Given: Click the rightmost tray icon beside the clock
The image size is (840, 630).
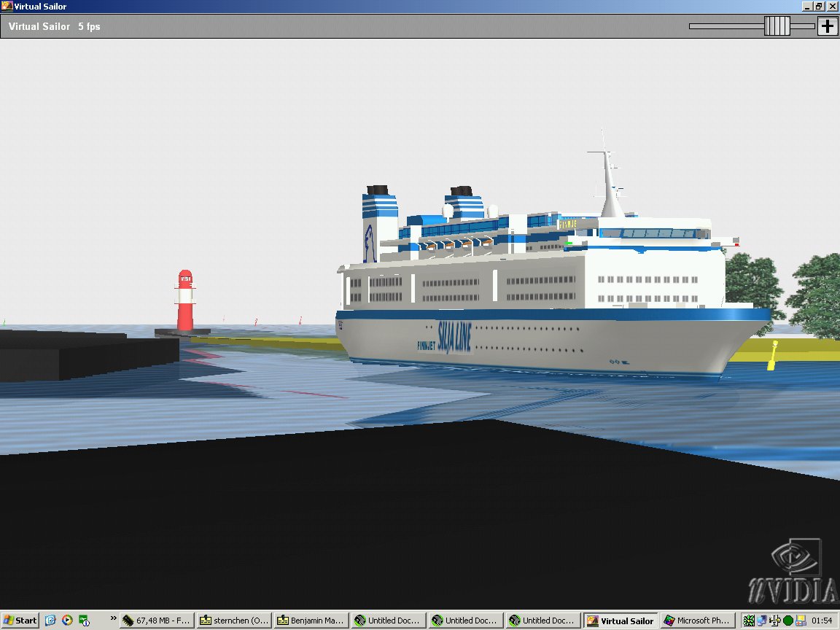Looking at the screenshot, I should tap(801, 621).
